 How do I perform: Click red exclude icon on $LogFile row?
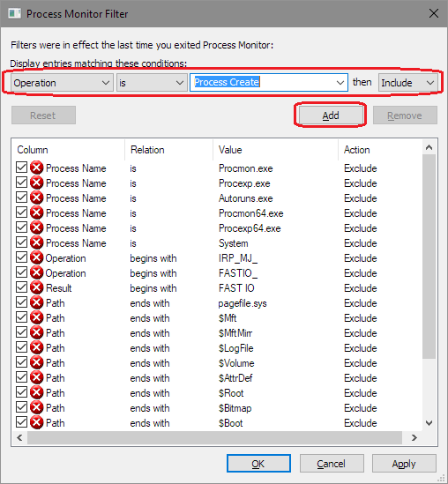[36, 348]
